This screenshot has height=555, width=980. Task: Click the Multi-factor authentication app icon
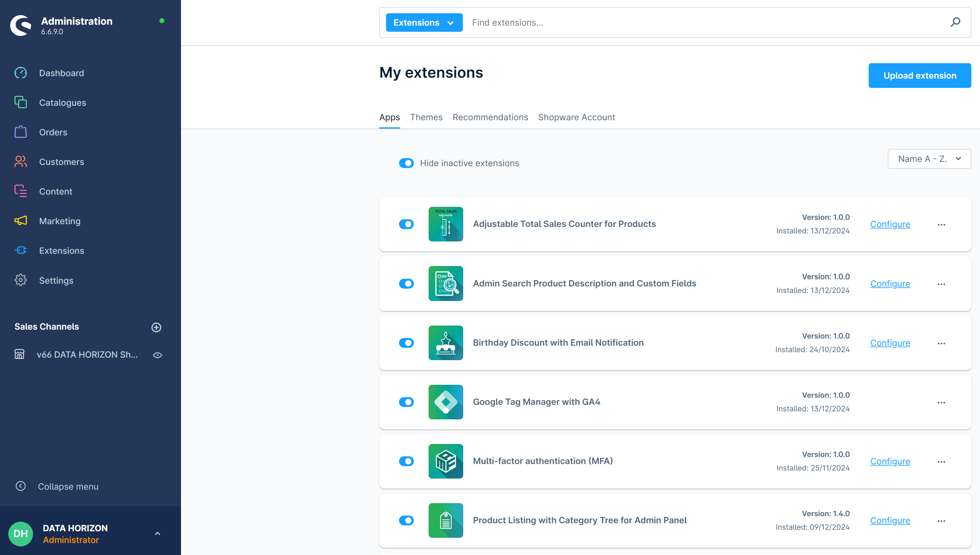[x=446, y=461]
